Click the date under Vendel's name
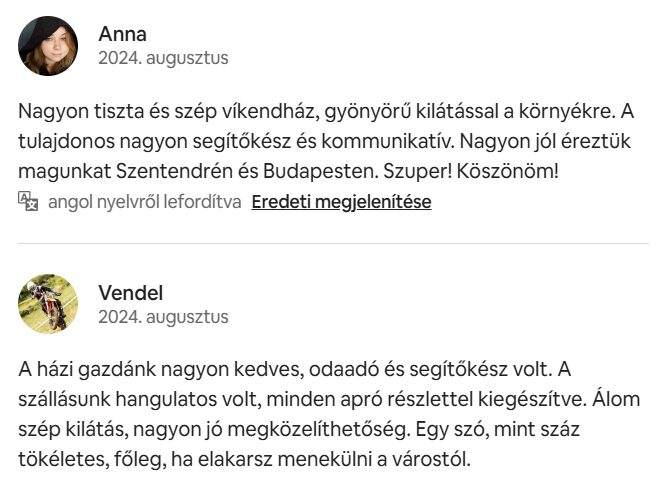The image size is (669, 492). 162,317
